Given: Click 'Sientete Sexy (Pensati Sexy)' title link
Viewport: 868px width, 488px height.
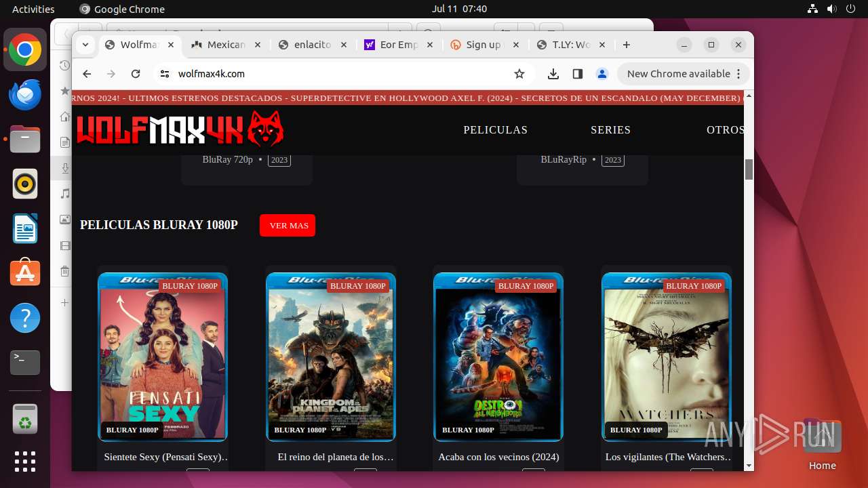Looking at the screenshot, I should pyautogui.click(x=167, y=457).
